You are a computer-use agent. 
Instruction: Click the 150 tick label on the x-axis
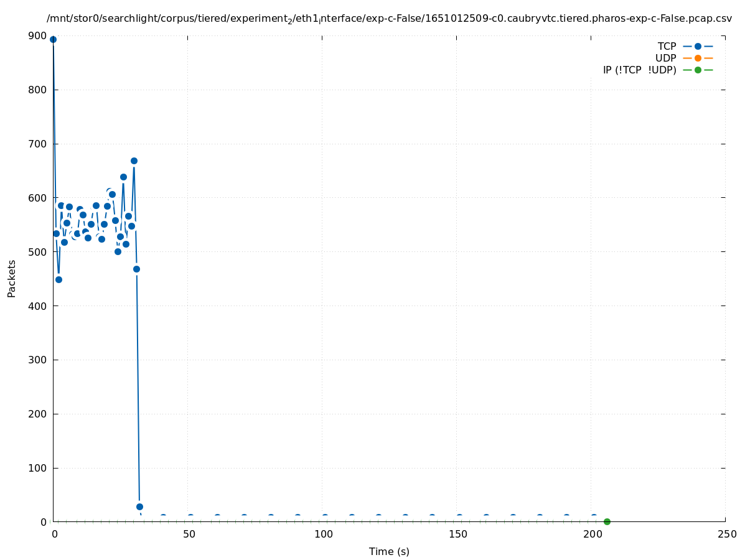(x=457, y=534)
